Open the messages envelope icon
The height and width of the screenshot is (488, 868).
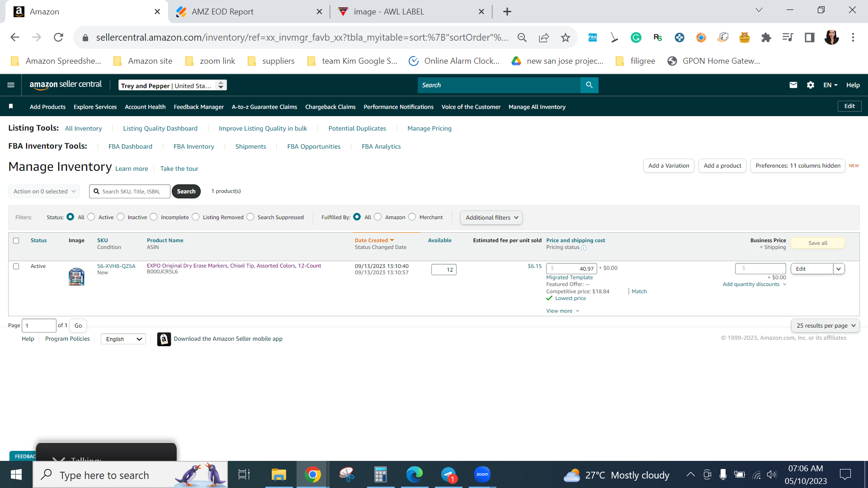(793, 85)
